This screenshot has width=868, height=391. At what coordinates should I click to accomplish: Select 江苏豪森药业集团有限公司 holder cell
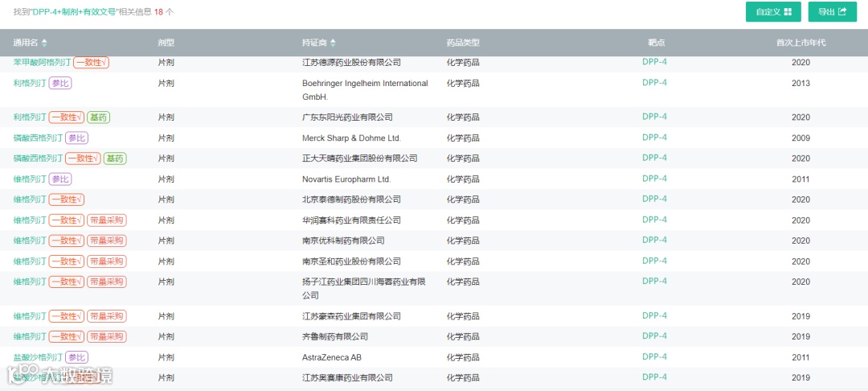pyautogui.click(x=351, y=316)
